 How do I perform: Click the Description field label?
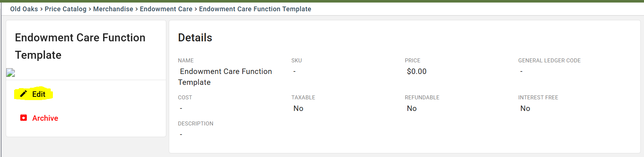(x=195, y=124)
